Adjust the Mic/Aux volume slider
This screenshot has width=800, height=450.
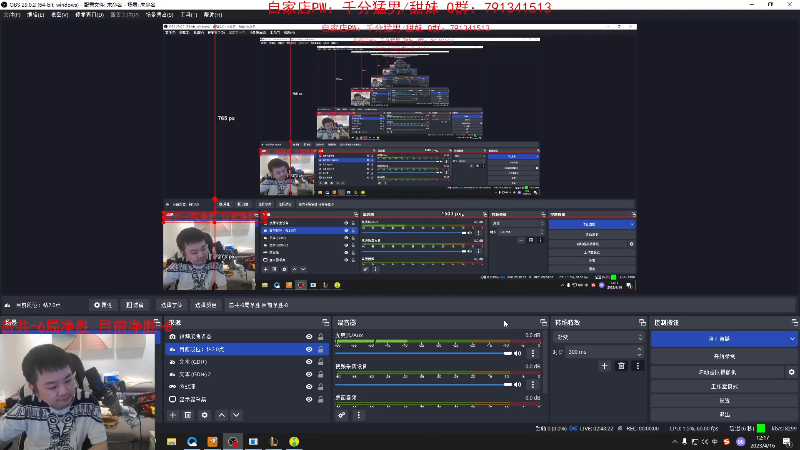pyautogui.click(x=423, y=353)
